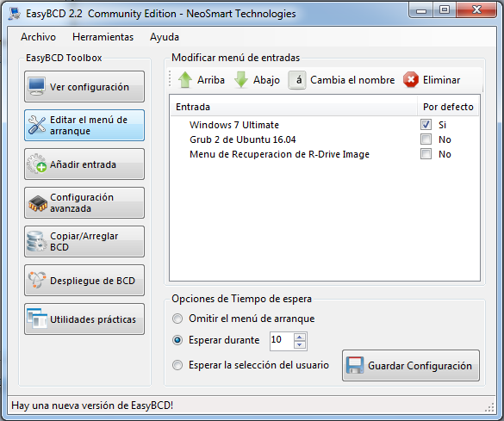504x421 pixels.
Task: Click the floppy disk save icon
Action: click(355, 365)
